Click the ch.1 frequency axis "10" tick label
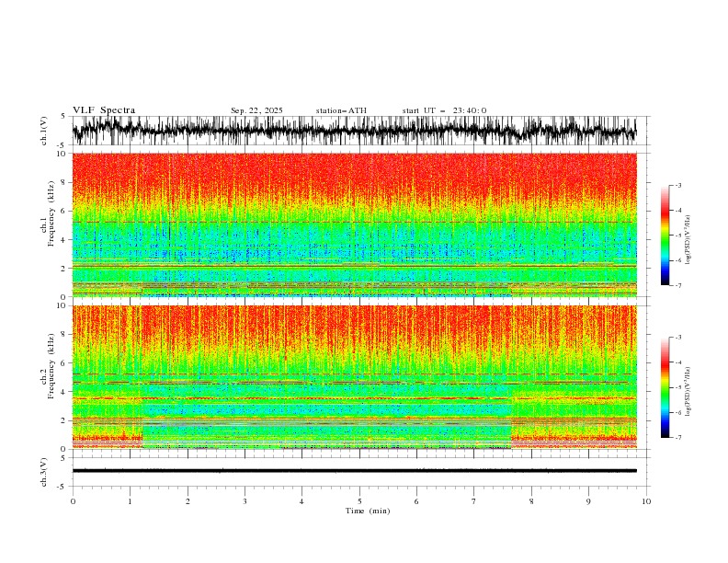728x563 pixels. point(63,154)
